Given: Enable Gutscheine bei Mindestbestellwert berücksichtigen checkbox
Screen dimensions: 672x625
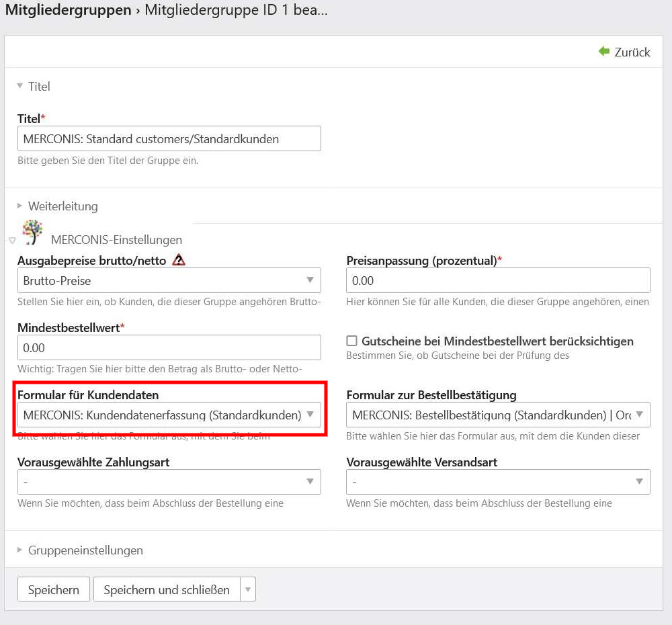Looking at the screenshot, I should coord(351,341).
